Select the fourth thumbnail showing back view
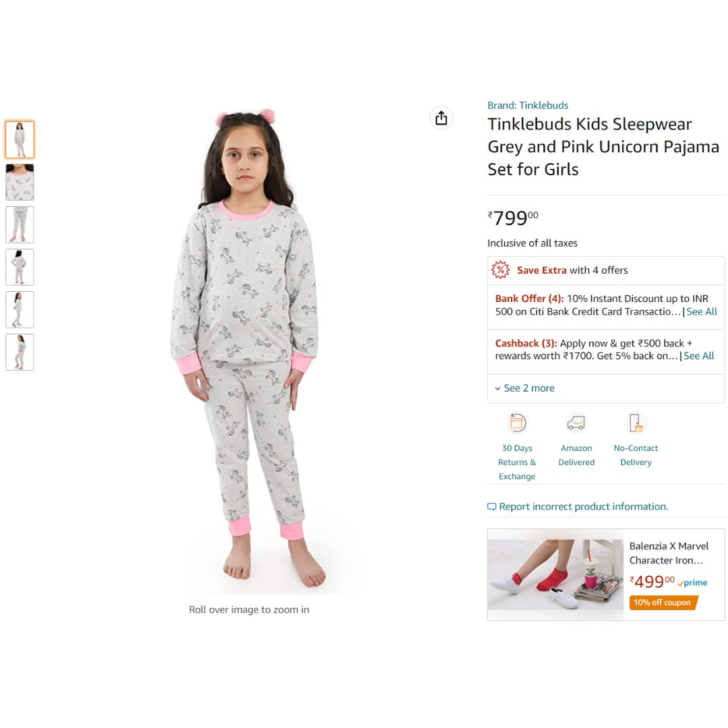 pos(20,267)
